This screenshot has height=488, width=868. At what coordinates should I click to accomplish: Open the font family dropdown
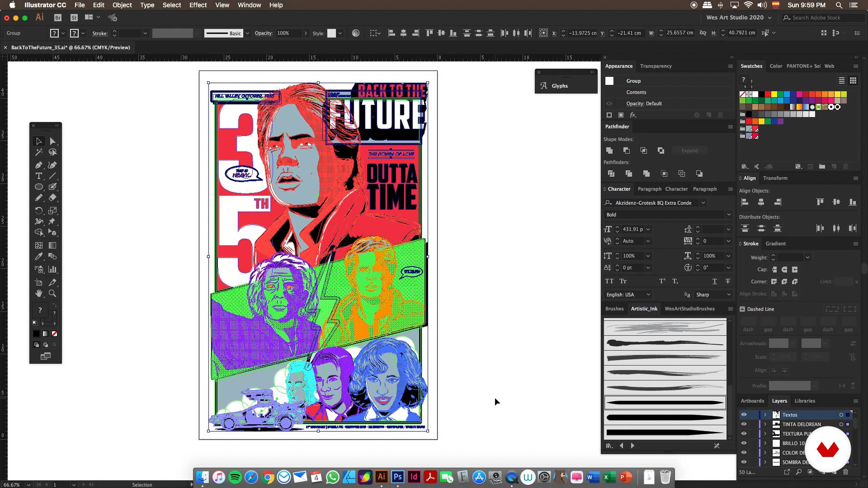point(703,203)
